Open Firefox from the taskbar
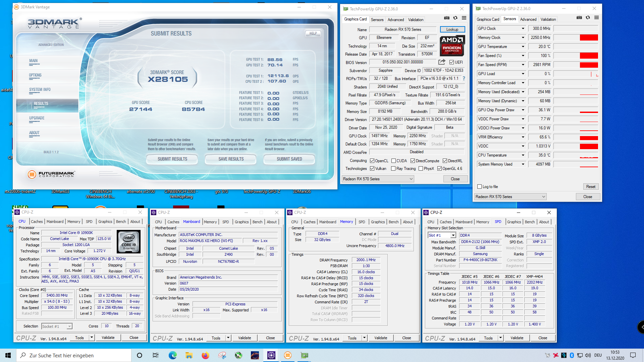Image resolution: width=644 pixels, height=362 pixels. tap(205, 355)
